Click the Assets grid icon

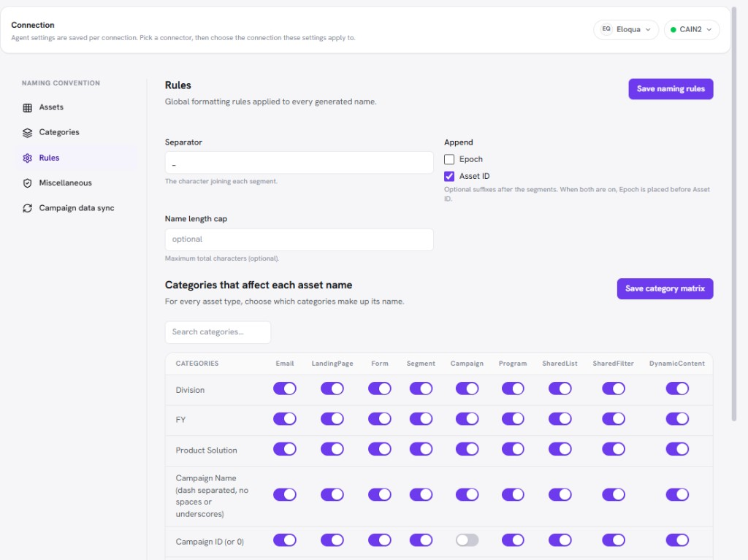pos(27,107)
